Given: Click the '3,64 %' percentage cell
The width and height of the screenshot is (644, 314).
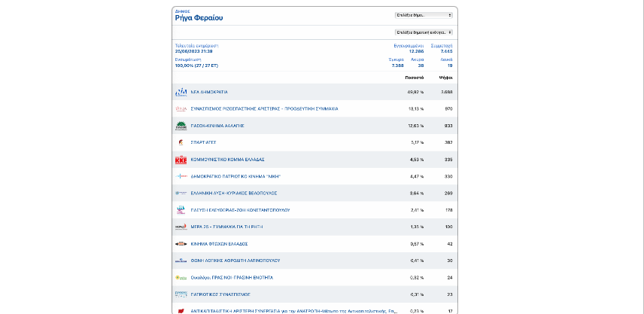Looking at the screenshot, I should click(x=417, y=194).
